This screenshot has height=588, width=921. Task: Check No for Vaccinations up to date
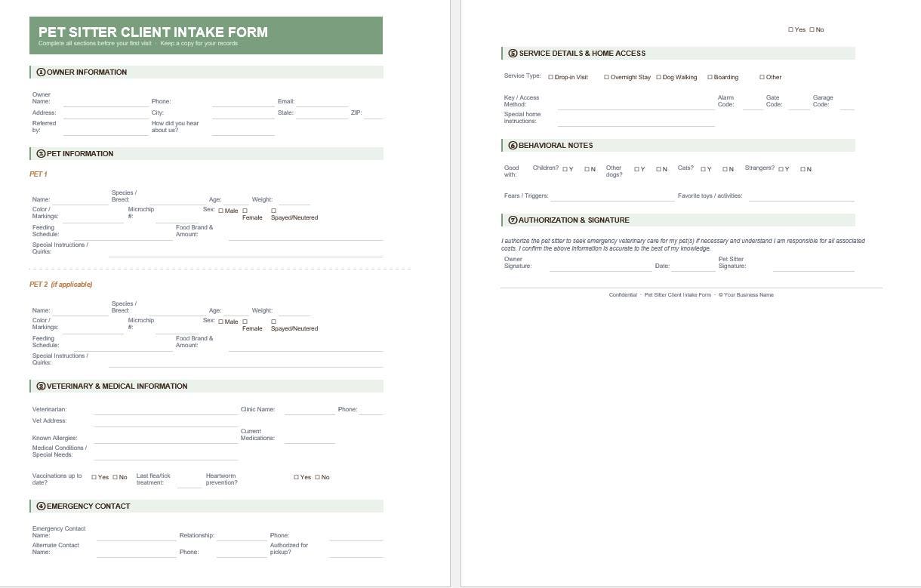pyautogui.click(x=116, y=477)
